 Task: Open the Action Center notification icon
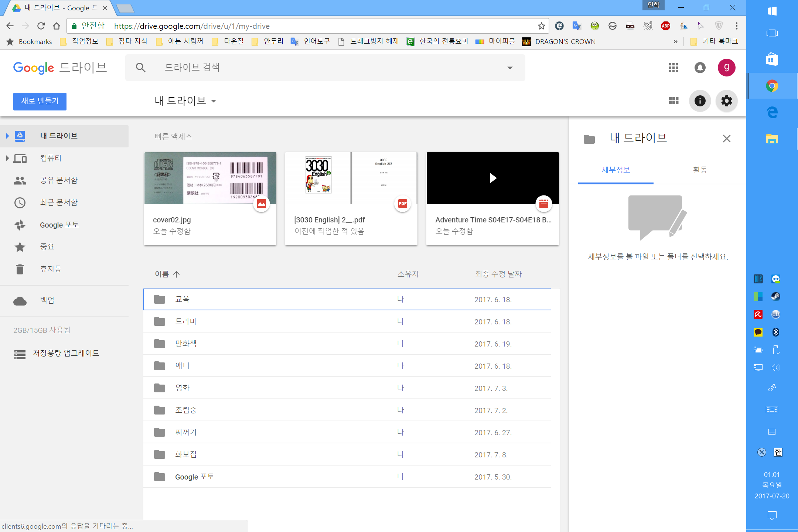tap(772, 515)
